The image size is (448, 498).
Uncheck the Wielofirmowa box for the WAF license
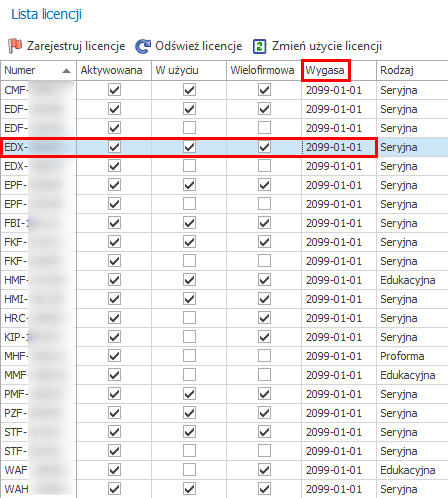264,470
